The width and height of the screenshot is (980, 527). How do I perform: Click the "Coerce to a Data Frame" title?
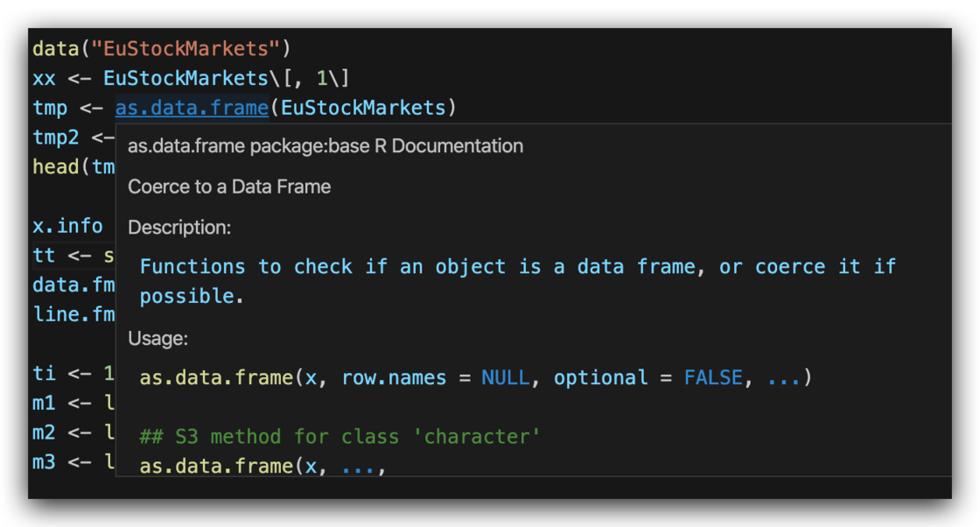point(229,186)
